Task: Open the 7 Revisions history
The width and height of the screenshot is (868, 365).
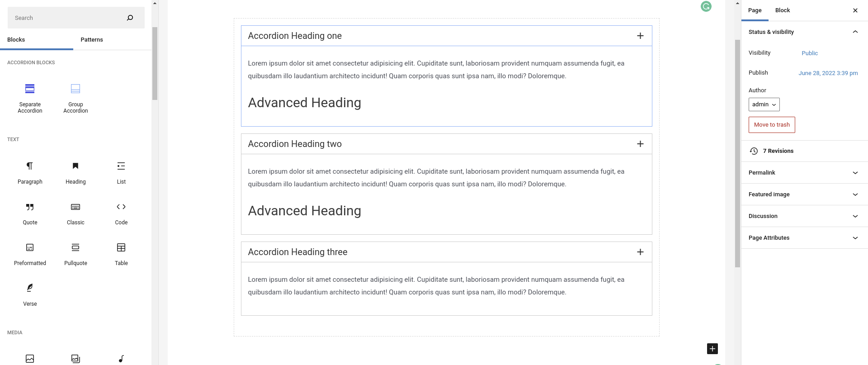Action: click(778, 151)
